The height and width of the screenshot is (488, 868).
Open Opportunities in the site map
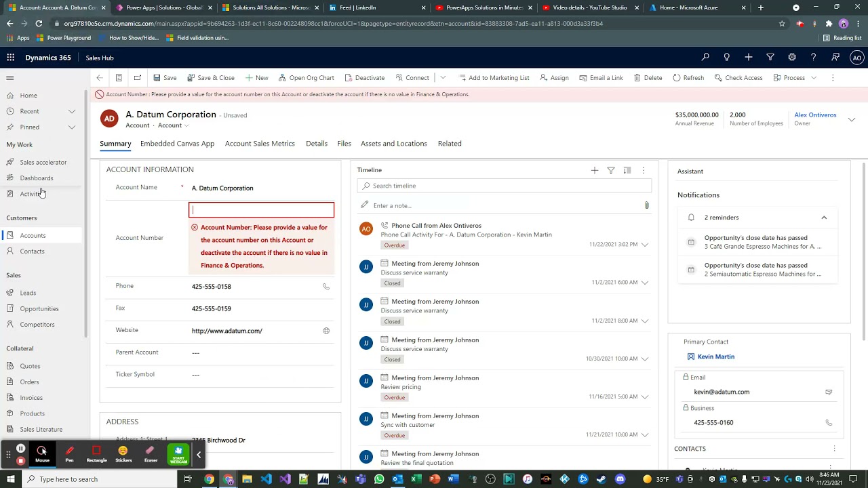(39, 309)
